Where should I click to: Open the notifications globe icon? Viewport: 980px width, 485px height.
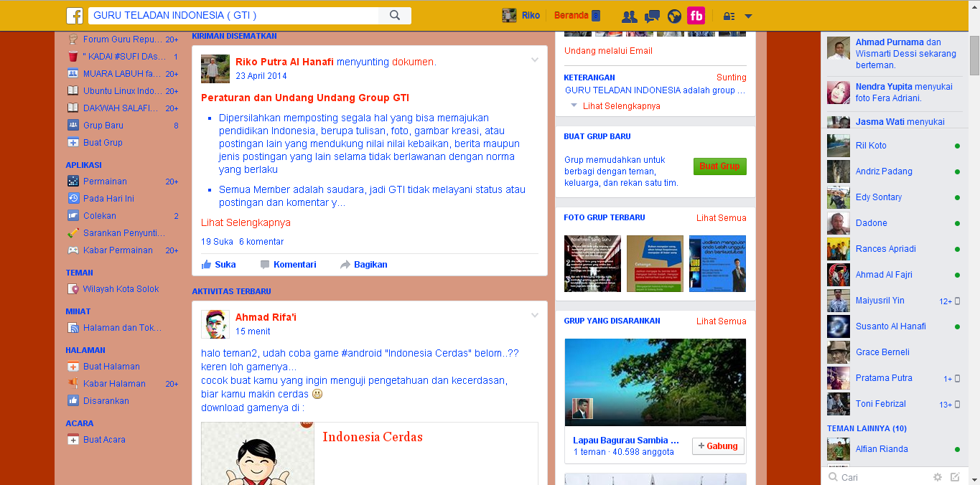673,15
